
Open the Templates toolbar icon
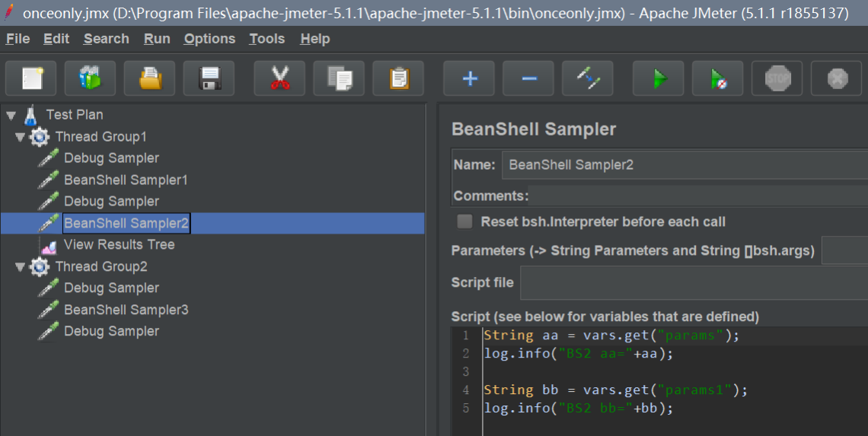91,78
